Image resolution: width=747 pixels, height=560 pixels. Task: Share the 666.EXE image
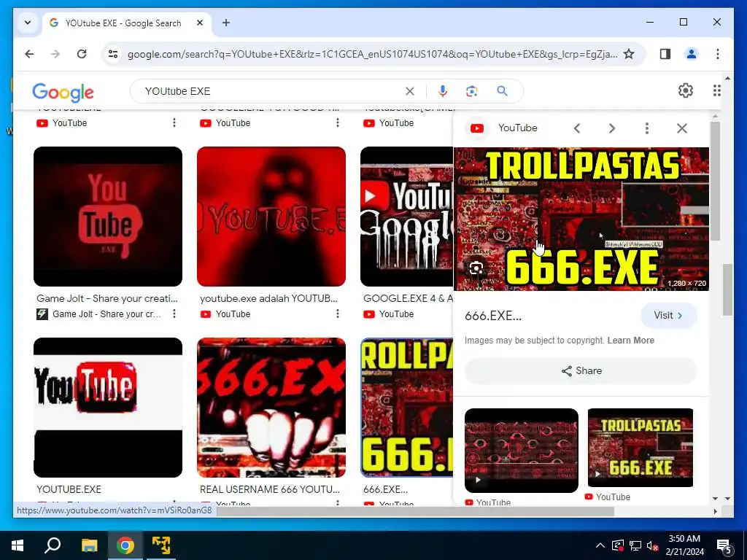point(581,371)
